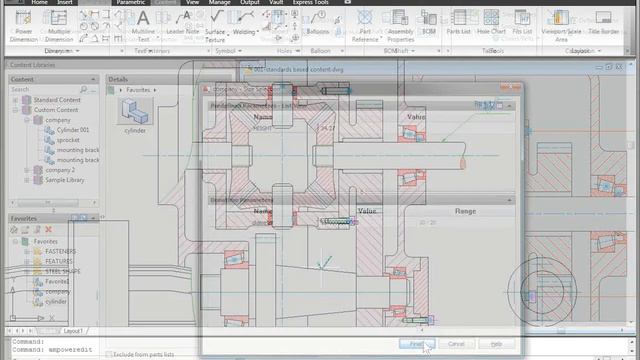Click the first icon in Favorites toolbar

(14, 229)
